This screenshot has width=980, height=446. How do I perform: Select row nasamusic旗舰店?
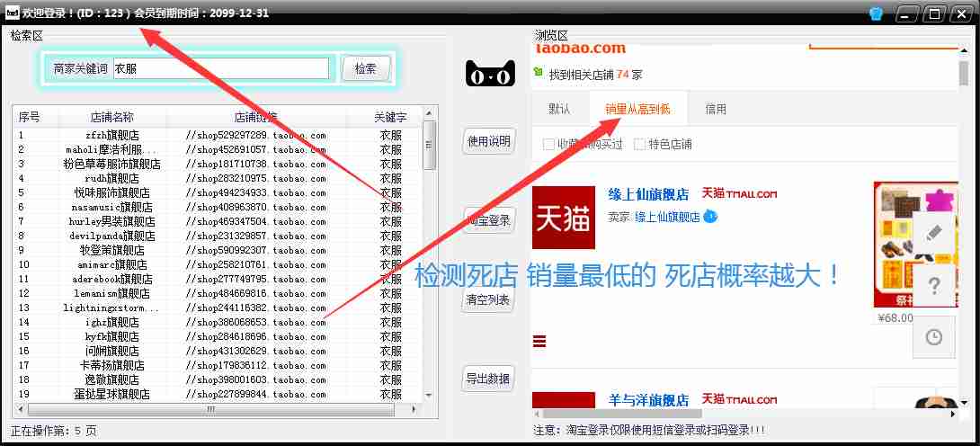pos(218,207)
